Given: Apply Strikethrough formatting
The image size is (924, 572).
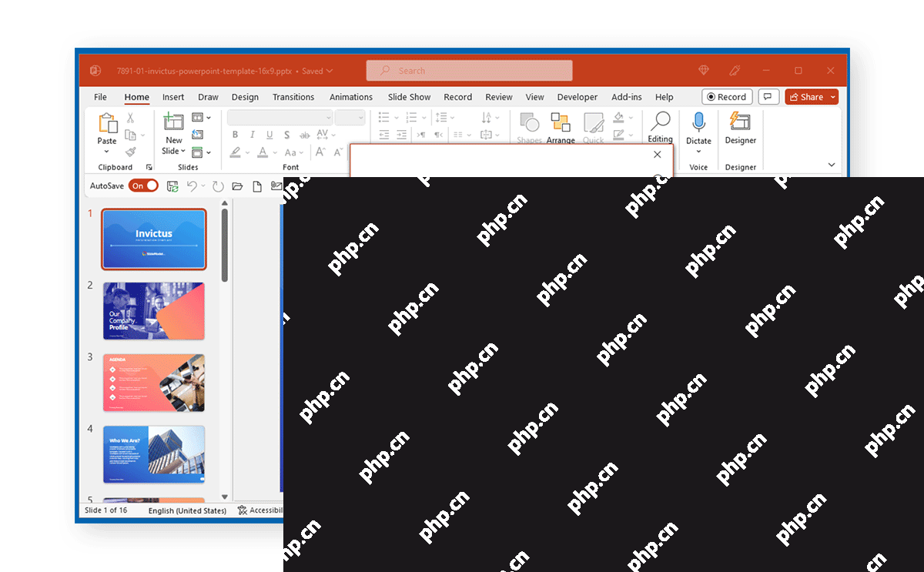Looking at the screenshot, I should (303, 135).
